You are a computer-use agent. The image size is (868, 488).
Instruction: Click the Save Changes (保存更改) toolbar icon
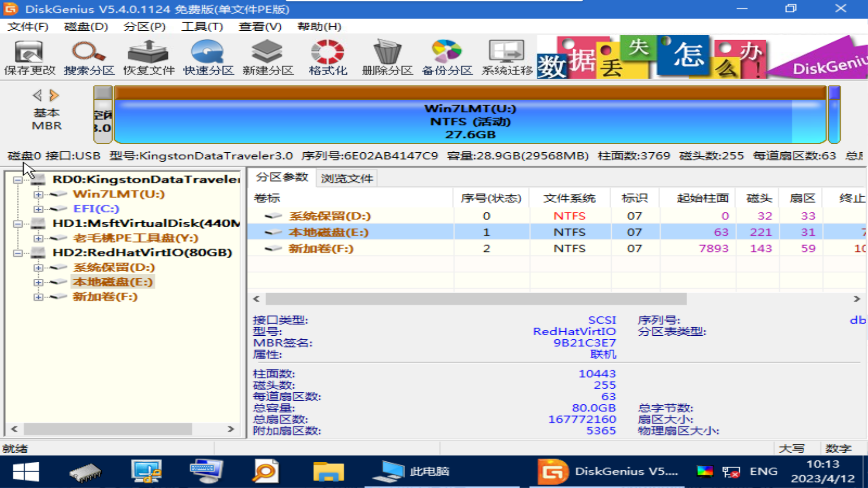tap(29, 58)
